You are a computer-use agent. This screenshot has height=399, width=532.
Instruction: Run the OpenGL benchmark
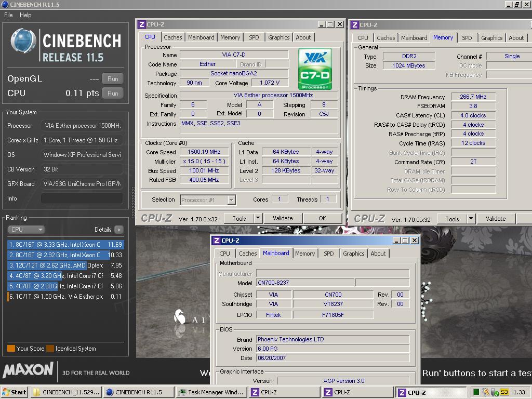point(113,79)
